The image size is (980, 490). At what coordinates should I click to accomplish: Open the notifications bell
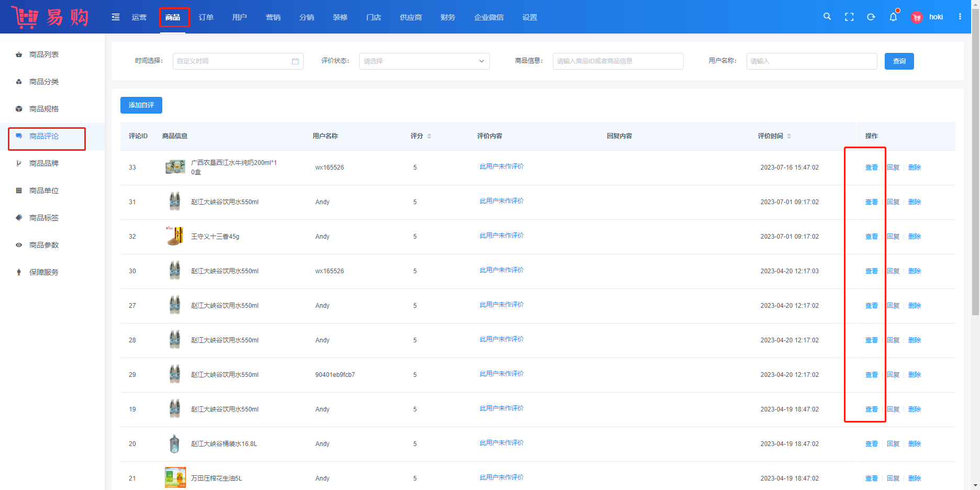click(x=893, y=17)
